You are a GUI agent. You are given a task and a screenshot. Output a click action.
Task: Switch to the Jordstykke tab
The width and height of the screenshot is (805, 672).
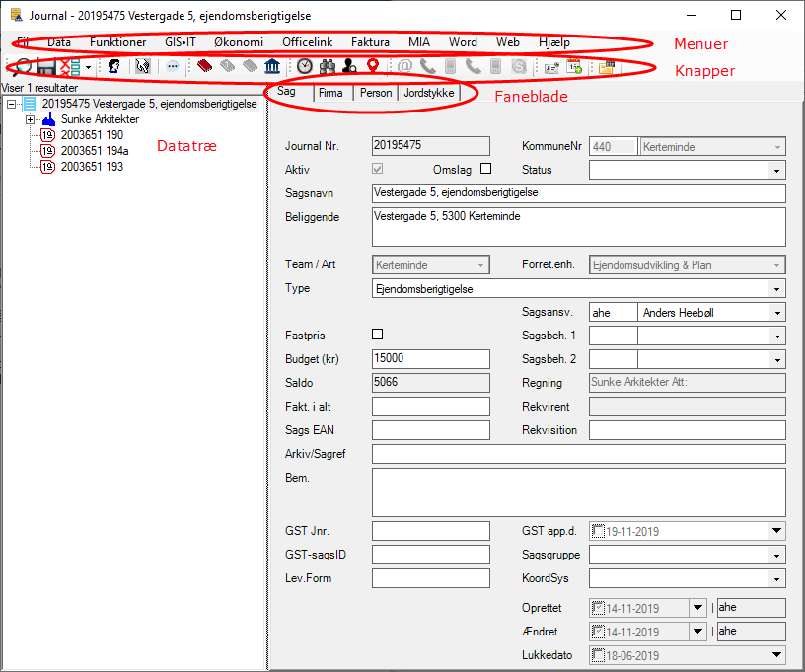(430, 93)
